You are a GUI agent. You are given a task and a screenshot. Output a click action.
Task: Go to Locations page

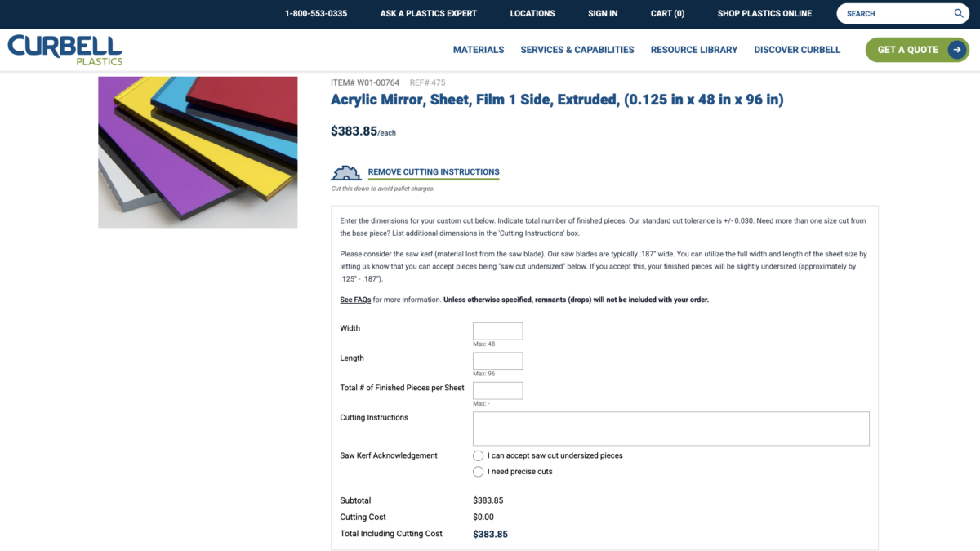pyautogui.click(x=532, y=14)
